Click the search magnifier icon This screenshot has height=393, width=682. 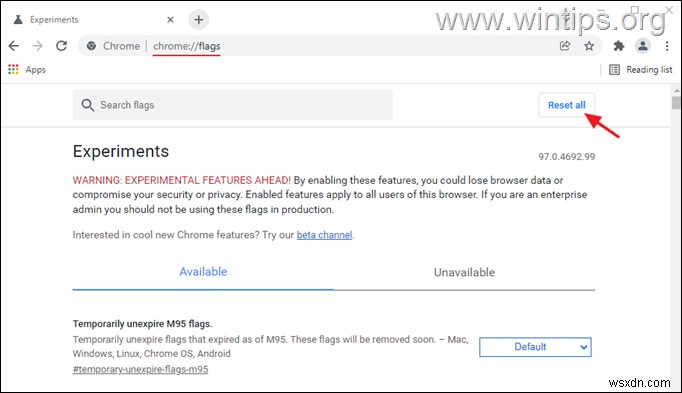tap(87, 105)
